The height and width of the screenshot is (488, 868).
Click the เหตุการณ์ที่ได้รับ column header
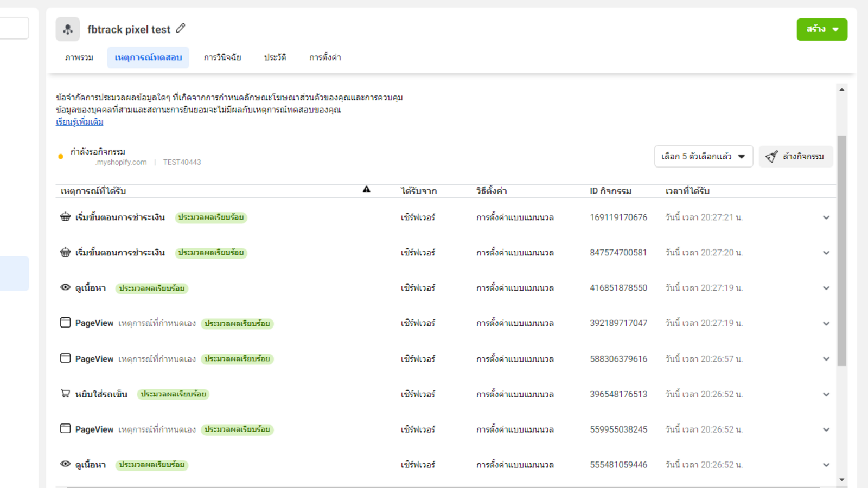coord(93,191)
